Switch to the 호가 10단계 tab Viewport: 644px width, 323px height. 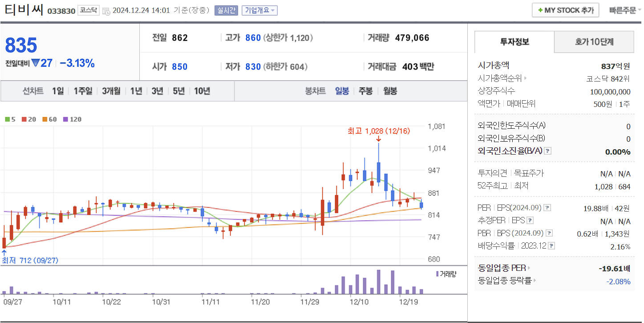[x=594, y=41]
